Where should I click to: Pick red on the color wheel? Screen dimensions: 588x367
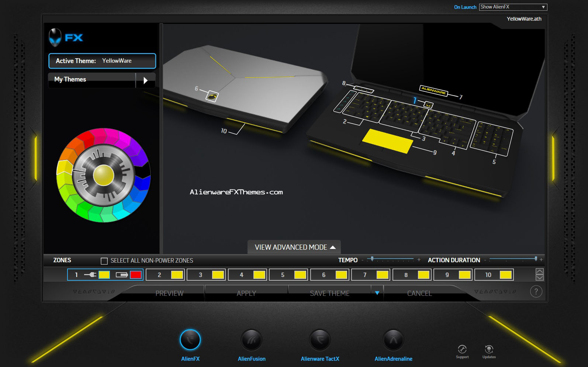point(86,139)
